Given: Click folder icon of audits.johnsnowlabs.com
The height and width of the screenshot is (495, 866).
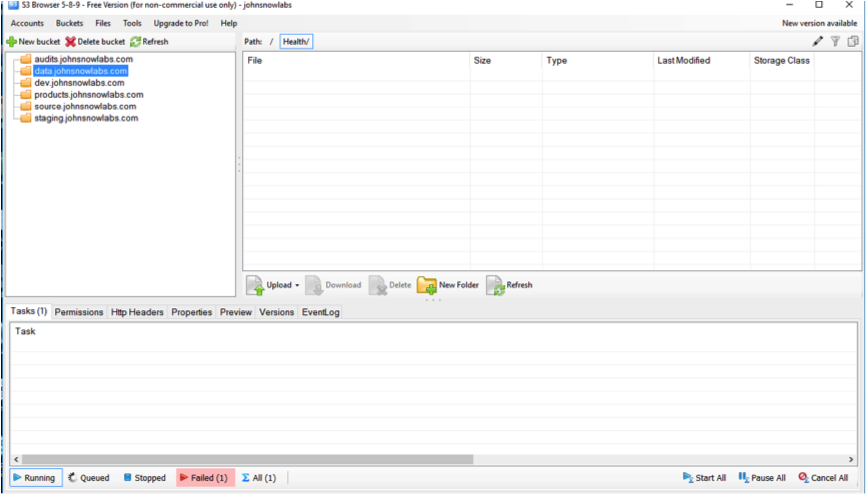Looking at the screenshot, I should 25,59.
